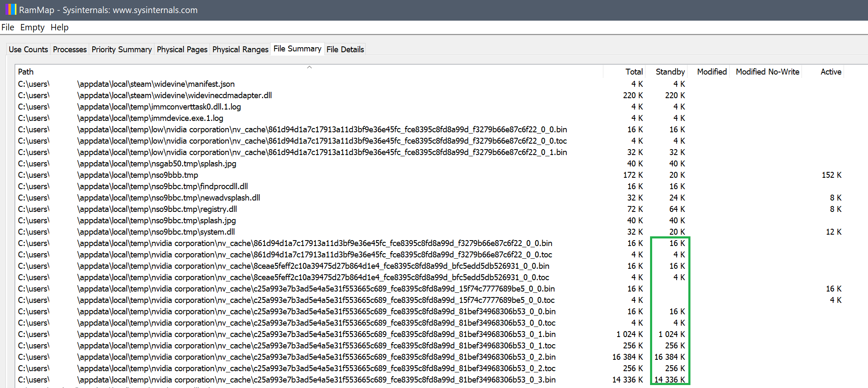Select the temp\low nv_cache f3279b66e87c6f22_0_0.bin path
The image size is (868, 388).
point(292,129)
